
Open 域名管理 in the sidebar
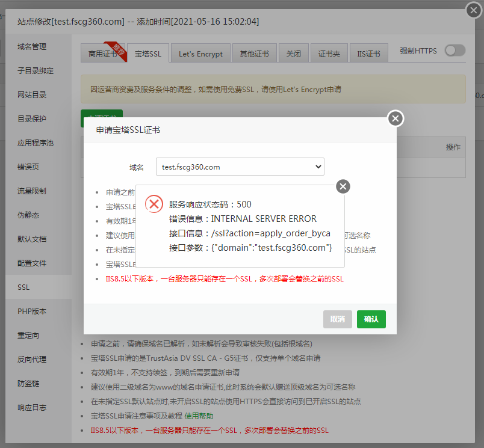(x=39, y=46)
